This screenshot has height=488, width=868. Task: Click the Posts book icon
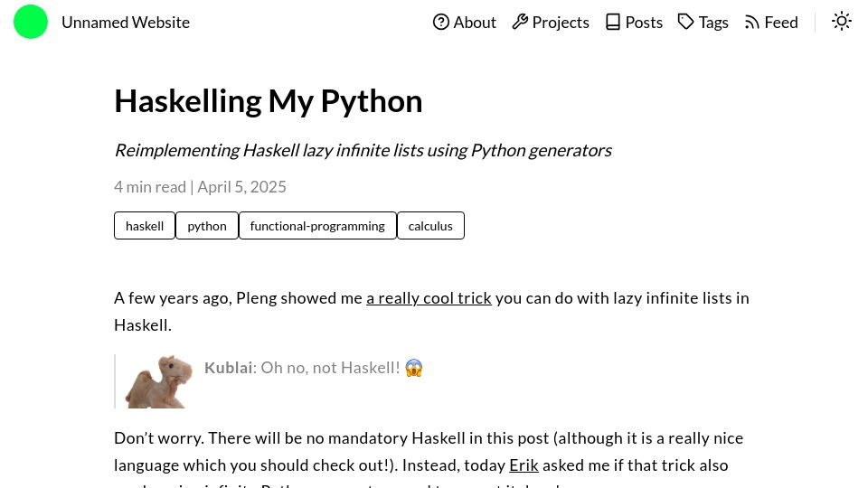[x=613, y=22]
